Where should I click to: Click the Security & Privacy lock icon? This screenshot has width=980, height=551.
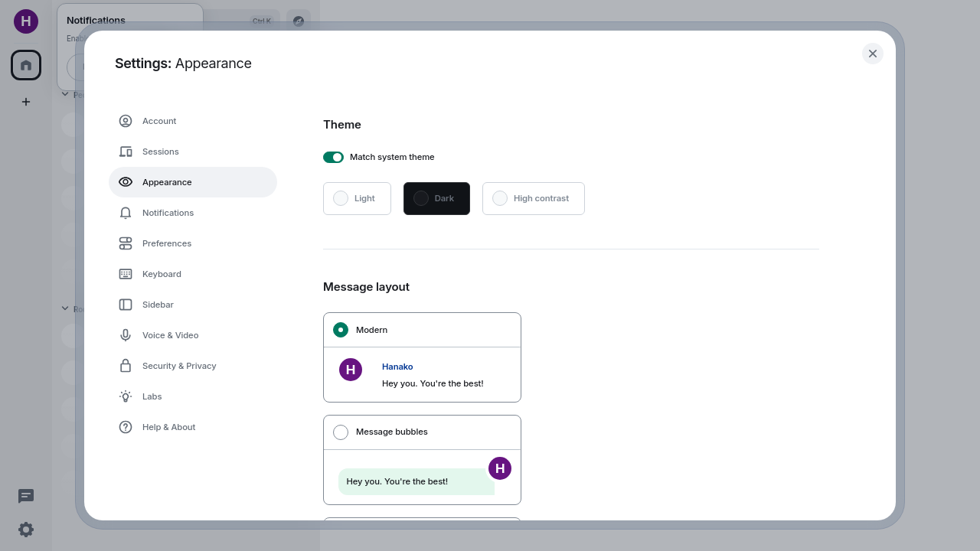[x=126, y=366]
